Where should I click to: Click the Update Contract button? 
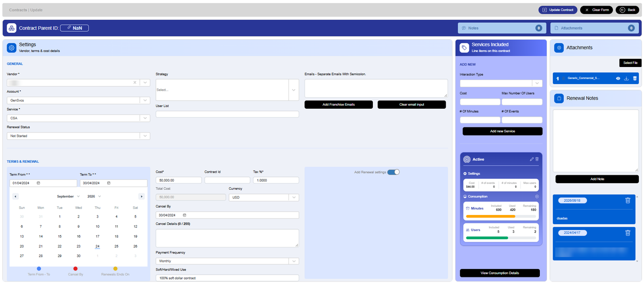(x=558, y=10)
